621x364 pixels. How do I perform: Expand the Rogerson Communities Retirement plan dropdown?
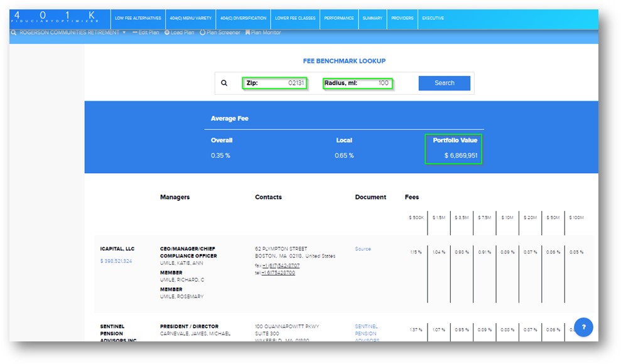pos(124,33)
